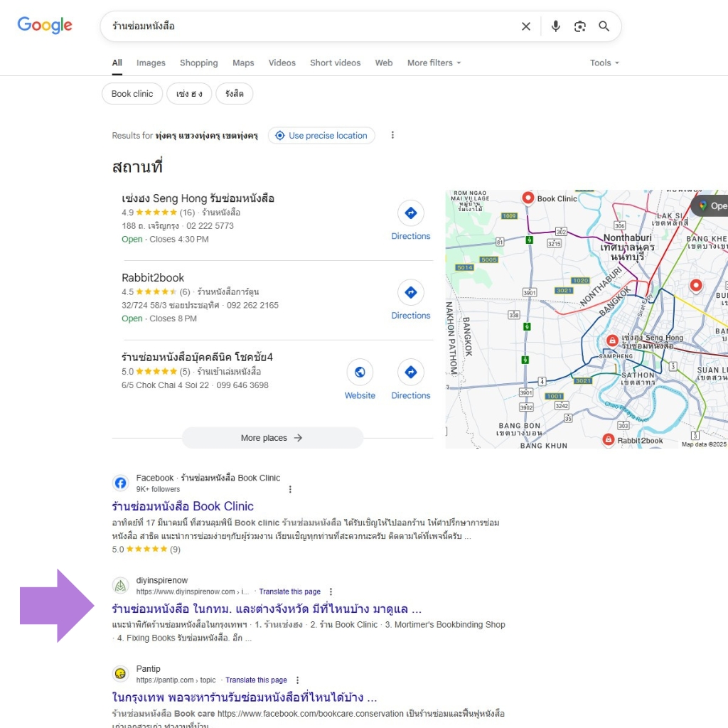This screenshot has height=728, width=728.
Task: Click More places button
Action: [272, 438]
